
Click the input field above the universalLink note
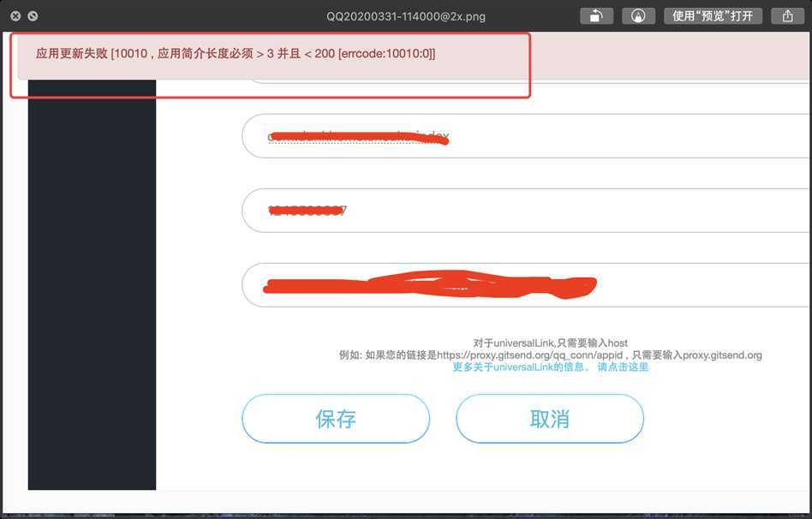(526, 285)
